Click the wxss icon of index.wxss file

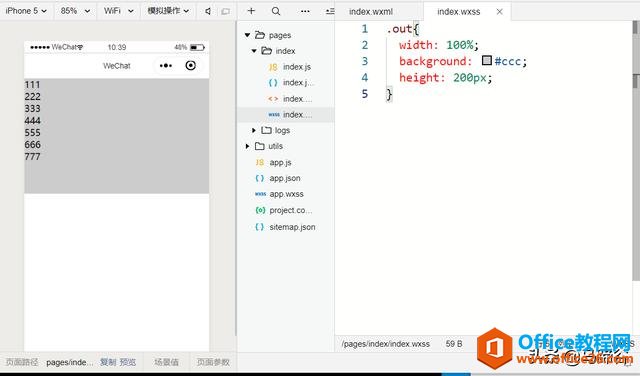point(274,115)
